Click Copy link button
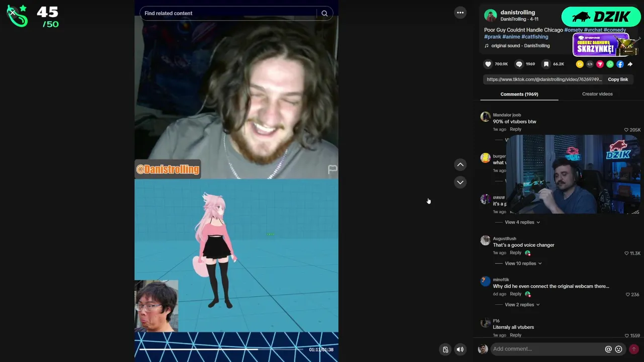The image size is (644, 362). [x=618, y=79]
